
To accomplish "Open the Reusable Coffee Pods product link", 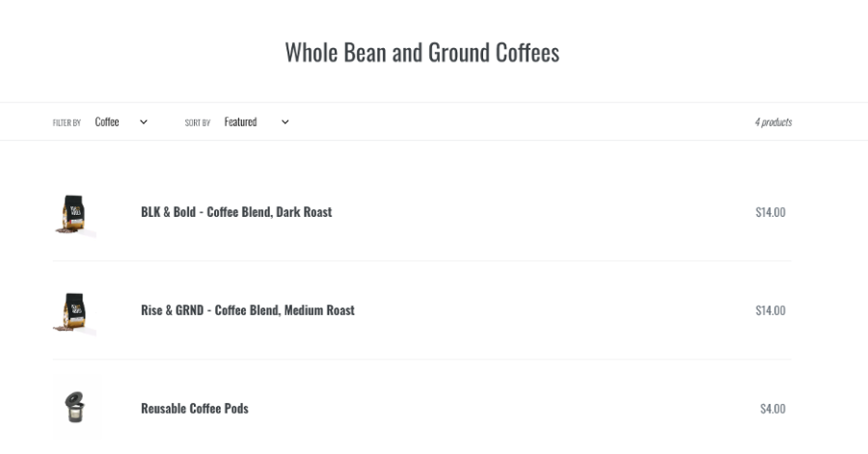I will tap(194, 409).
